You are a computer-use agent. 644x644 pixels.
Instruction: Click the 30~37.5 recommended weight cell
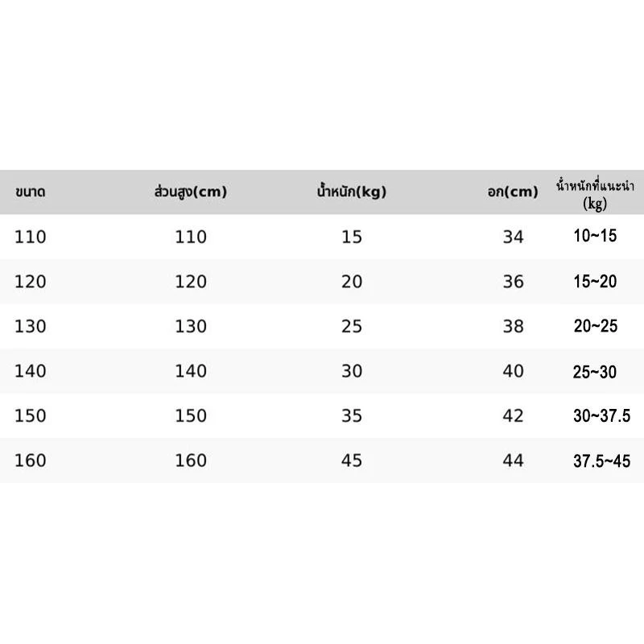tap(601, 416)
